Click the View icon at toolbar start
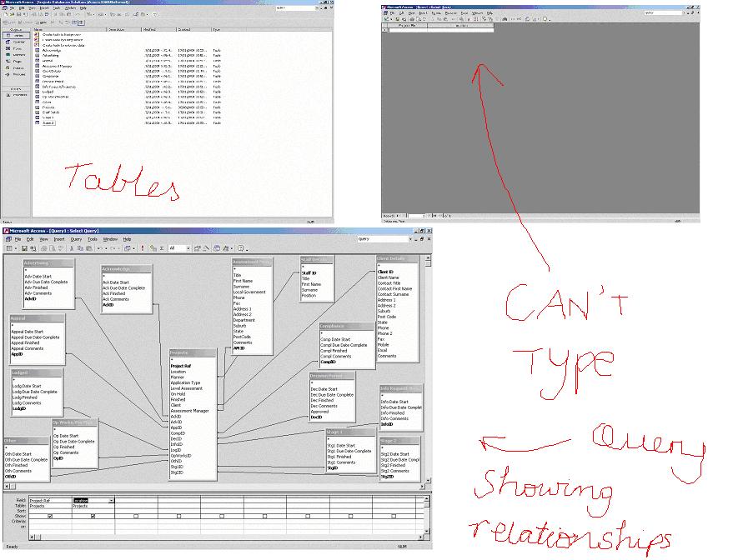743x560 pixels. (9, 248)
